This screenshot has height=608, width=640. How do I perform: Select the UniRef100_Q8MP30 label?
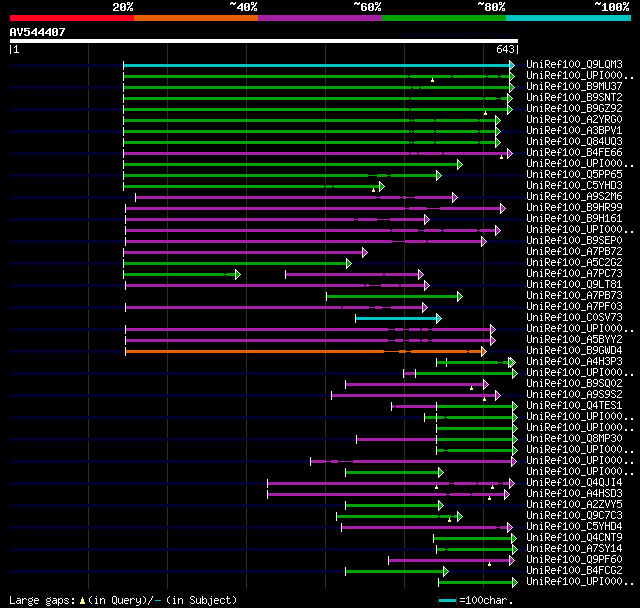[x=574, y=439]
